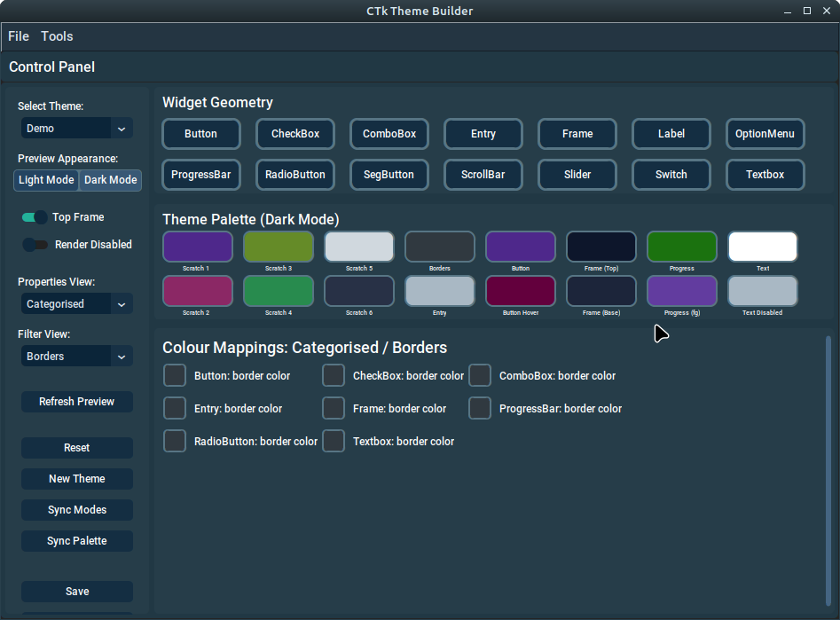Open the Filter View dropdown
The height and width of the screenshot is (620, 840).
tap(76, 356)
